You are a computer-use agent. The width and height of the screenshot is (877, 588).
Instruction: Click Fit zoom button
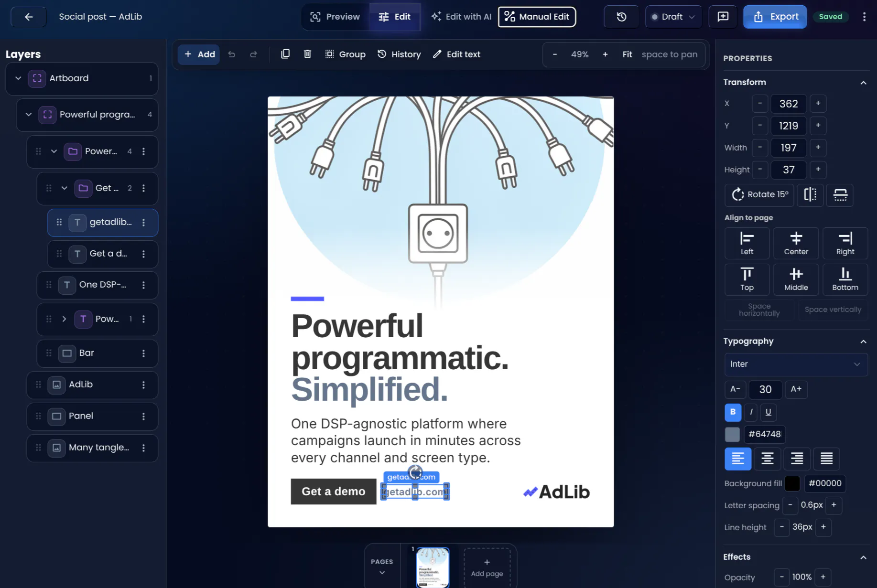[627, 54]
